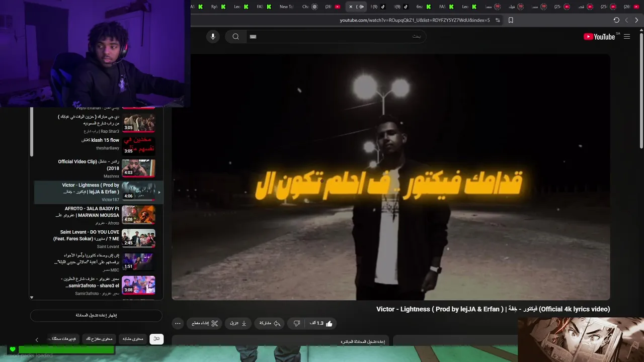The width and height of the screenshot is (644, 362).
Task: Download the video via تنزيل button
Action: click(238, 323)
